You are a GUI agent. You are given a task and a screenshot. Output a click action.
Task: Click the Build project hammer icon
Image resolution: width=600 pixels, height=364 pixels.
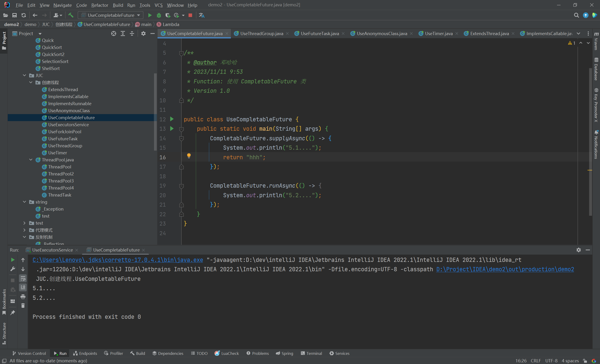click(x=71, y=15)
